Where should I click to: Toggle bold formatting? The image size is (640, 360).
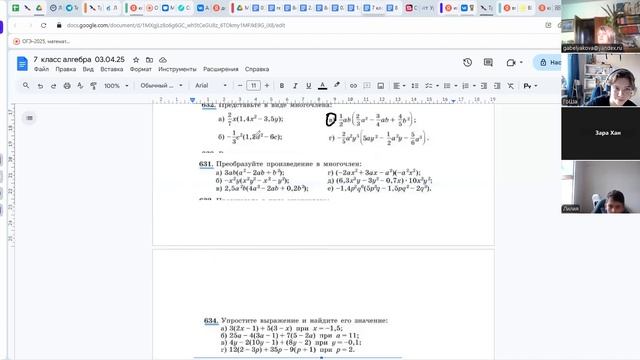coord(282,86)
